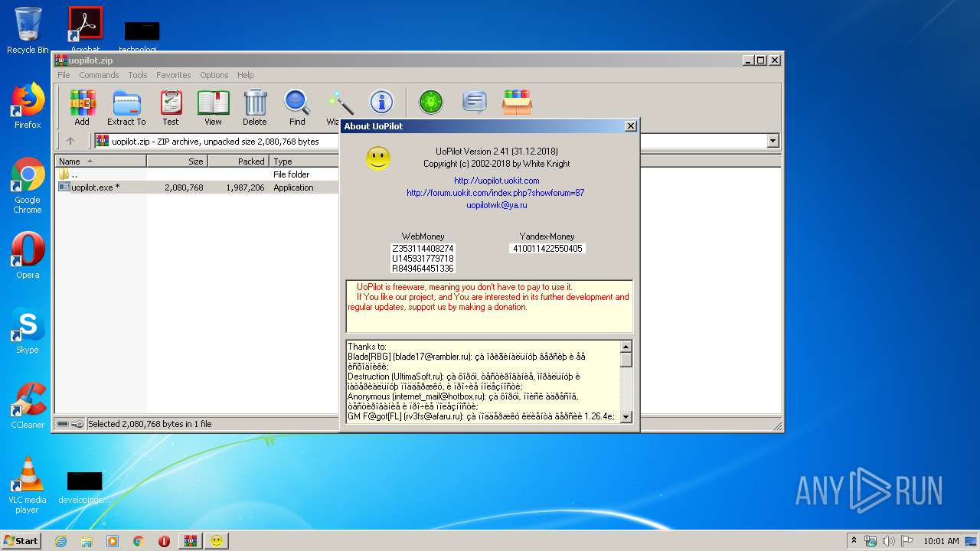Viewport: 980px width, 551px height.
Task: Click the Yandex-Money number 410011422550405 field
Action: tap(547, 249)
